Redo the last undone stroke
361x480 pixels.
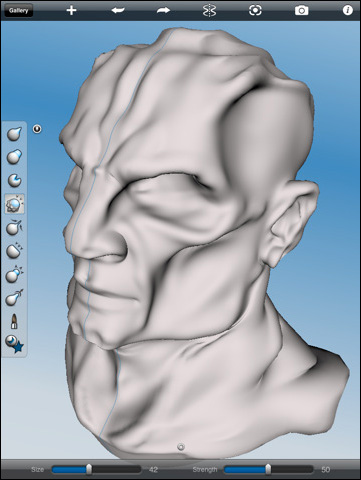(163, 10)
